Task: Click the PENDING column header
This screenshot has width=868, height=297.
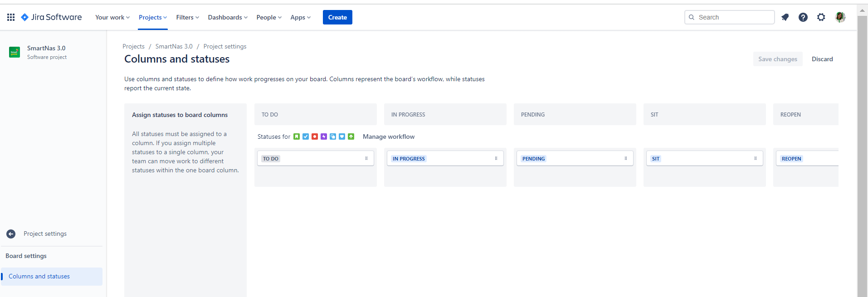Action: 575,114
